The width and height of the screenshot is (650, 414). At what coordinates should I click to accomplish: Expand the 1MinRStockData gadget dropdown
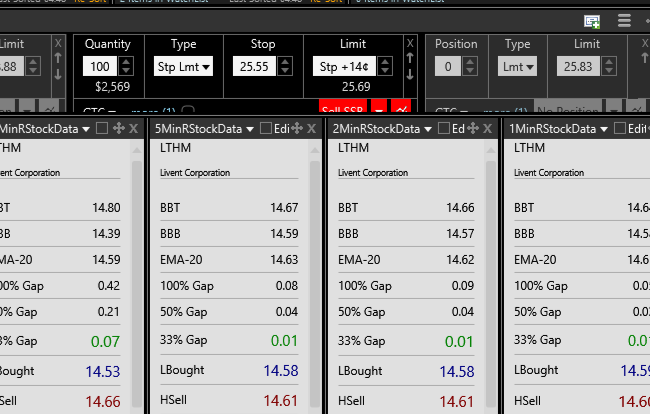click(604, 129)
